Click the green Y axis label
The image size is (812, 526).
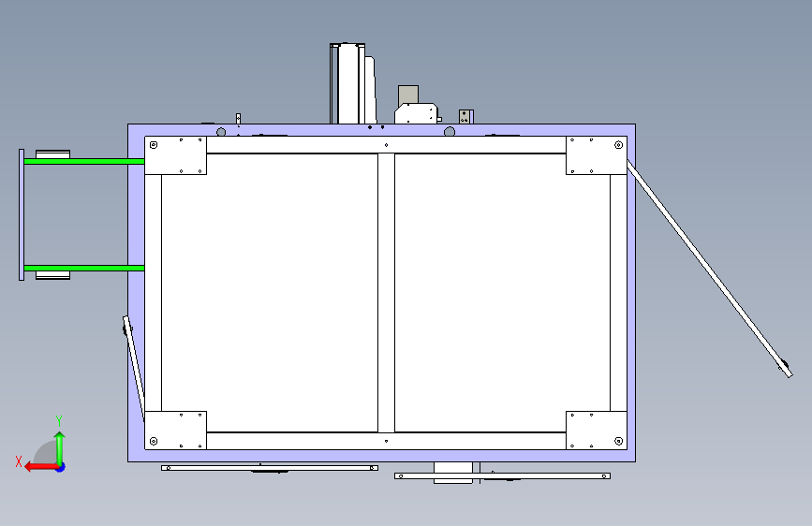coord(59,421)
